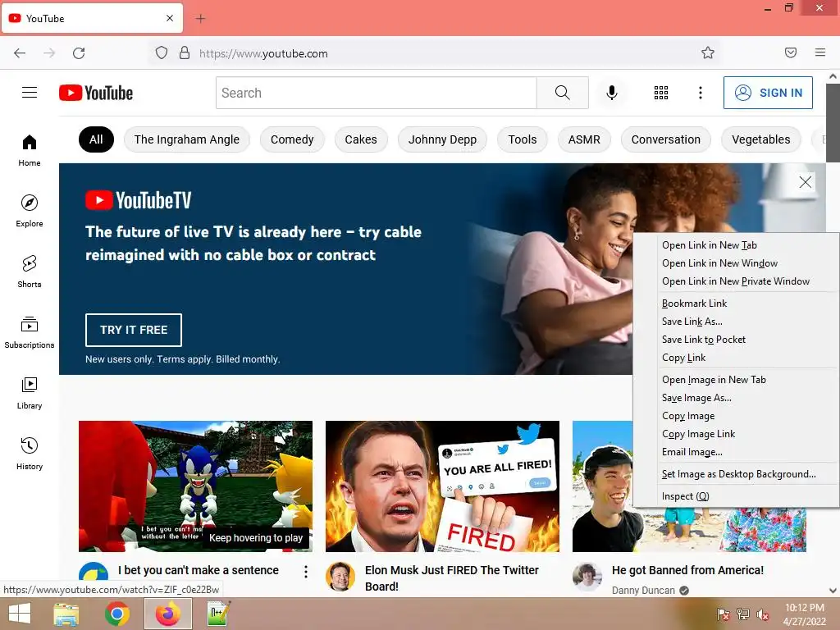Screen dimensions: 840x630
Task: Open Subscriptions in the sidebar
Action: coord(30,333)
